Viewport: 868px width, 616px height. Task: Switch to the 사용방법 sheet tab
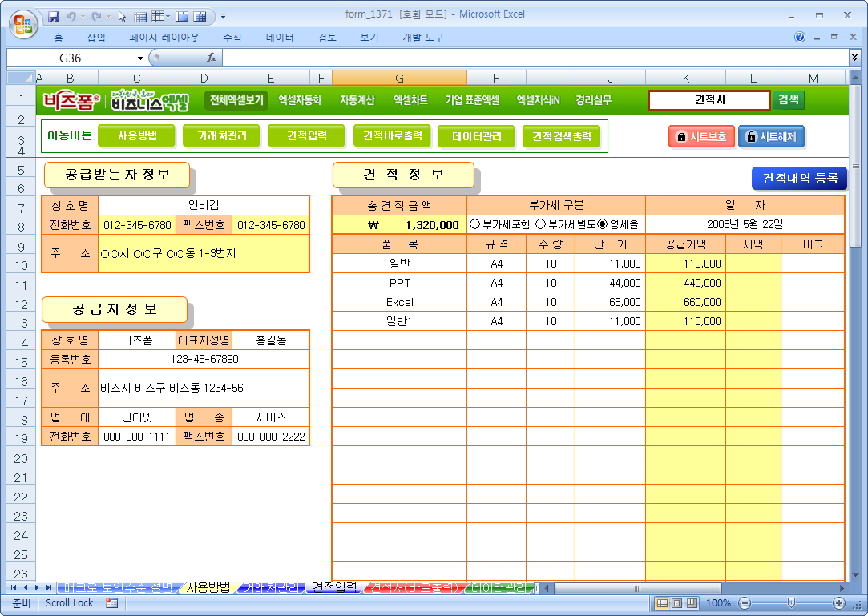coord(208,588)
